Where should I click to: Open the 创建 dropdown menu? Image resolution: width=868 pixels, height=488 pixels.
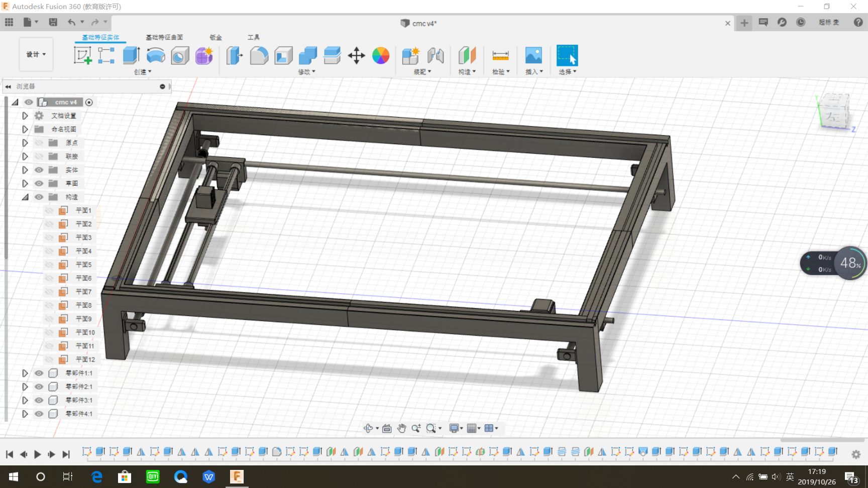(x=143, y=72)
